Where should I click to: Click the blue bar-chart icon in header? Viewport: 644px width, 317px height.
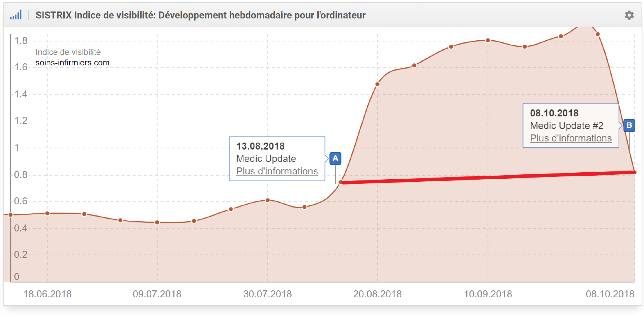pos(16,15)
